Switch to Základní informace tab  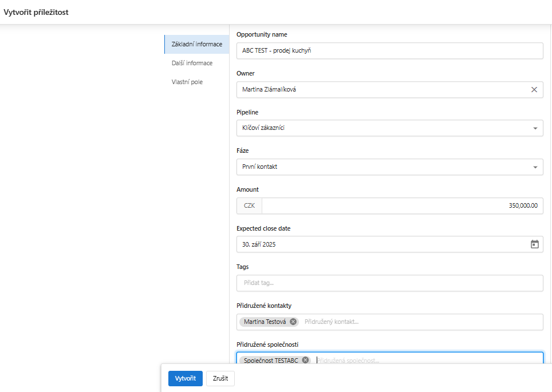(197, 44)
